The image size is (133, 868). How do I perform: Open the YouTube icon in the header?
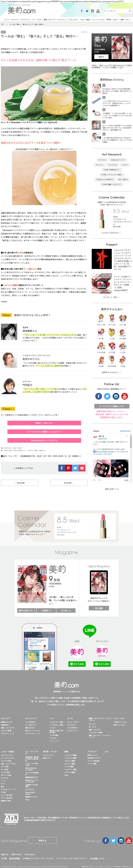click(98, 11)
